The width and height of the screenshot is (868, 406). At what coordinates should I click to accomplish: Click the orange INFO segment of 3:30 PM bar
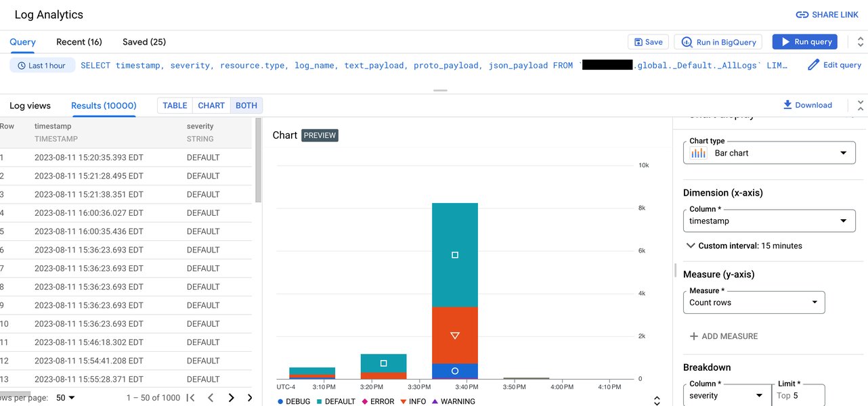click(455, 336)
